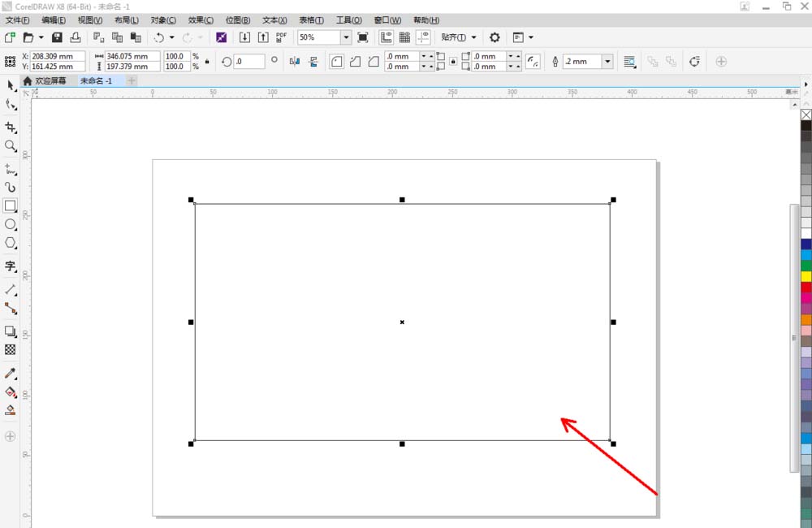The height and width of the screenshot is (528, 812).
Task: Click the Options gear button
Action: click(x=495, y=37)
